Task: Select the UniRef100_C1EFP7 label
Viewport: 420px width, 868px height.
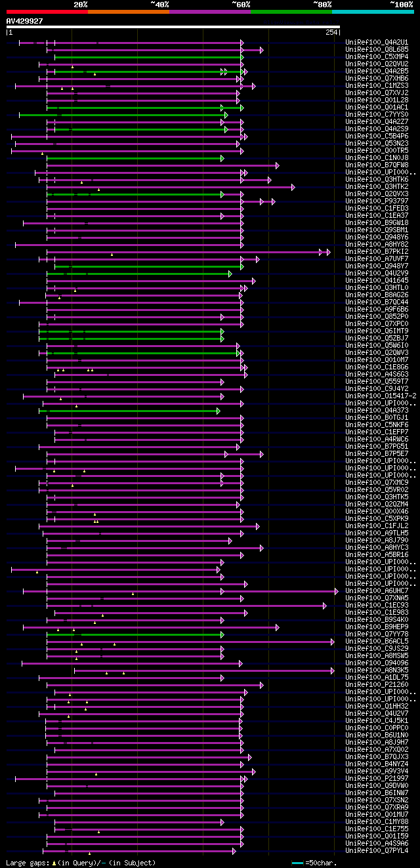Action: coord(377,432)
